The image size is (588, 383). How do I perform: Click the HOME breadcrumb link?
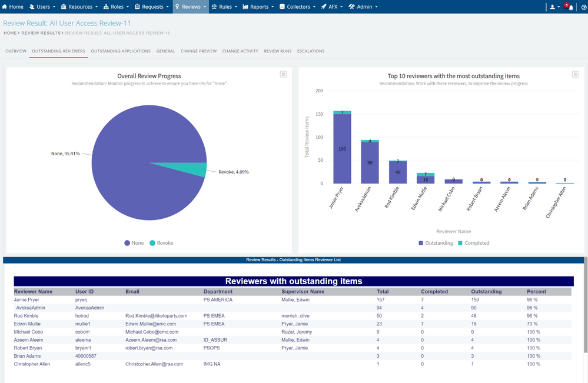coord(10,33)
